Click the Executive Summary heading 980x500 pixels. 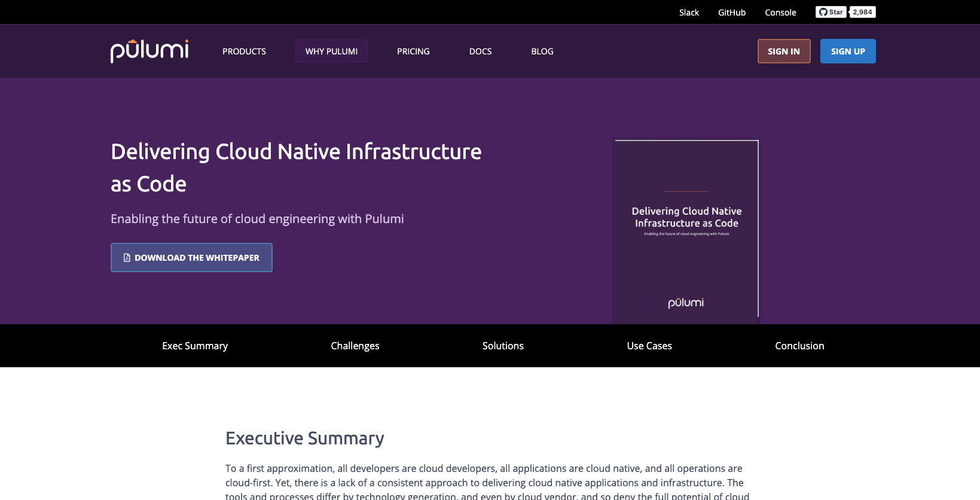click(x=305, y=438)
